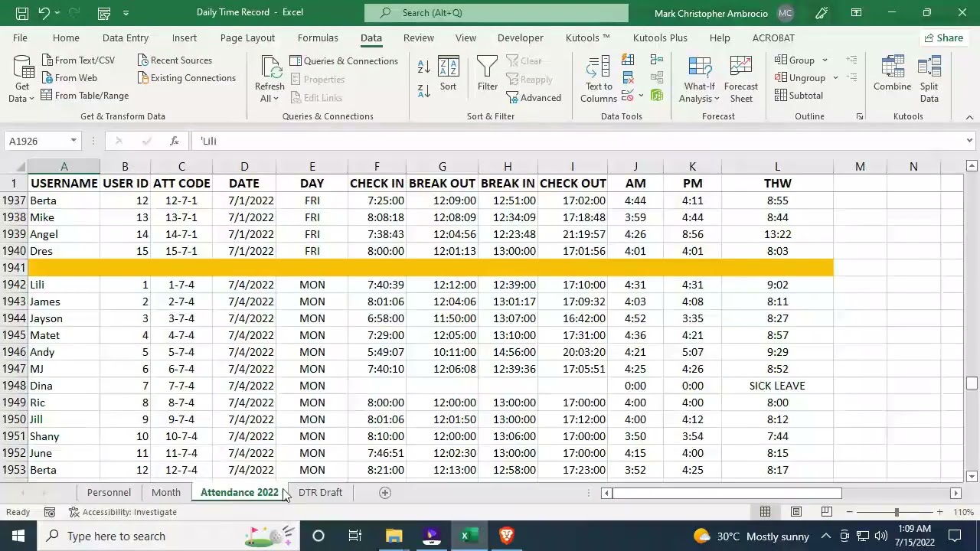The width and height of the screenshot is (980, 551).
Task: Click the Group button
Action: click(x=795, y=60)
